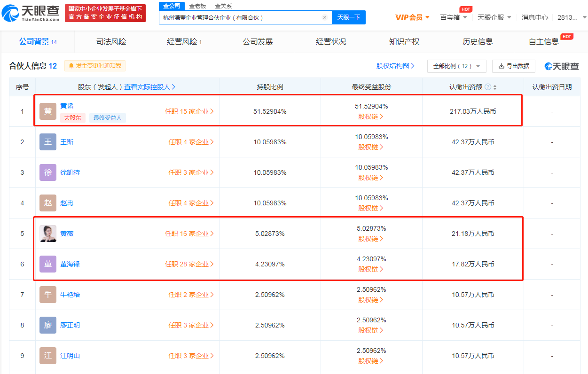
Task: Open the info icon beside 认缴出资额
Action: 488,87
